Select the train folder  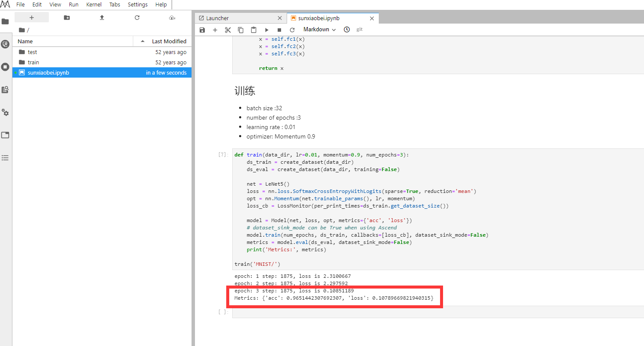pyautogui.click(x=102, y=62)
